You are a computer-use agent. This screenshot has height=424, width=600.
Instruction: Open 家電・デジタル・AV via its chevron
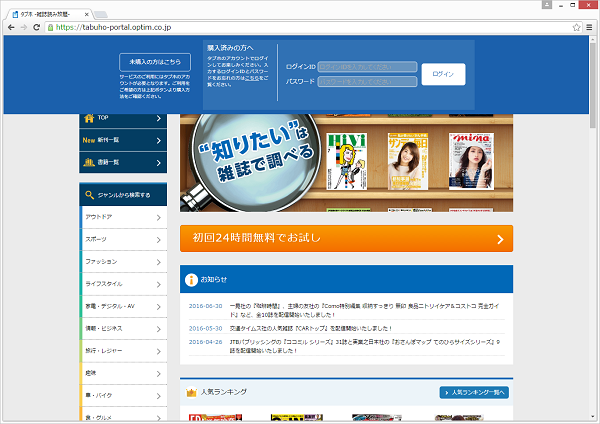158,307
